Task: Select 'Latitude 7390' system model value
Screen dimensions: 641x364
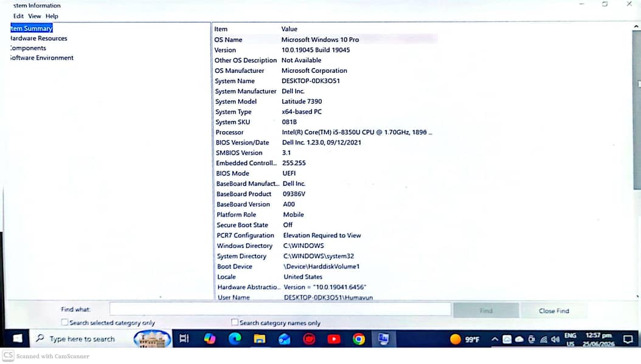Action: 302,101
